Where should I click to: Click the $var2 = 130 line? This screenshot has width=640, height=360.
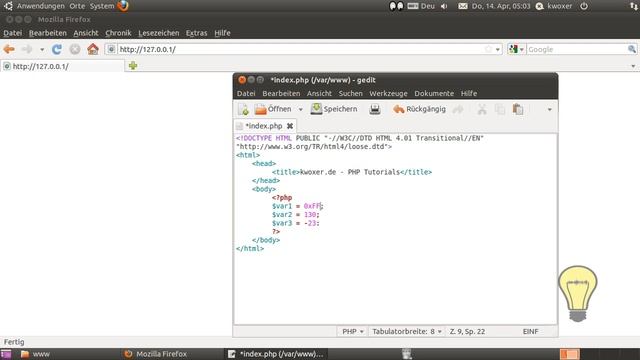[296, 215]
